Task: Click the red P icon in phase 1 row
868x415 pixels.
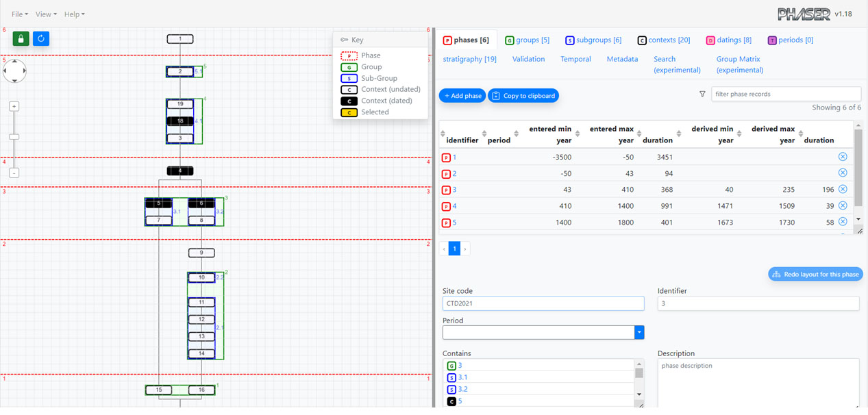Action: (x=446, y=158)
